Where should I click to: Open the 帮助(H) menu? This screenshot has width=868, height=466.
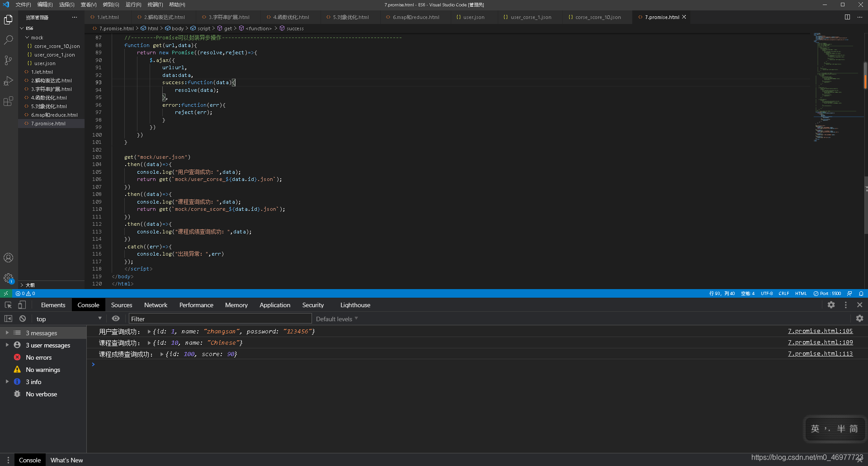(x=177, y=5)
